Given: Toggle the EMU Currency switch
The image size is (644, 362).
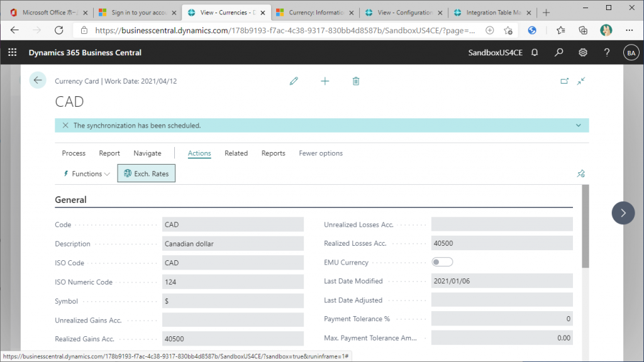Looking at the screenshot, I should click(x=442, y=262).
